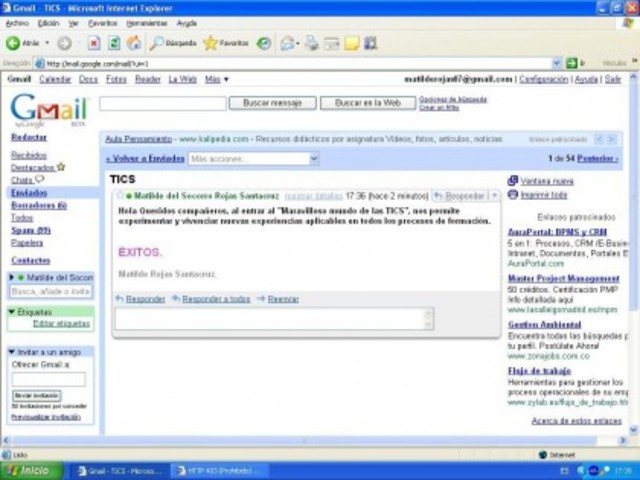Click Volver a Enviados link

[145, 158]
